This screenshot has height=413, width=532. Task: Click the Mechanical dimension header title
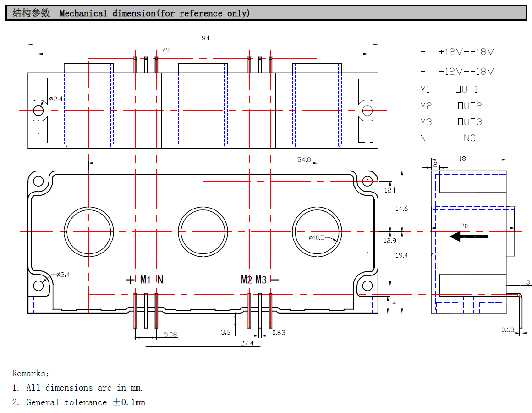tap(155, 13)
